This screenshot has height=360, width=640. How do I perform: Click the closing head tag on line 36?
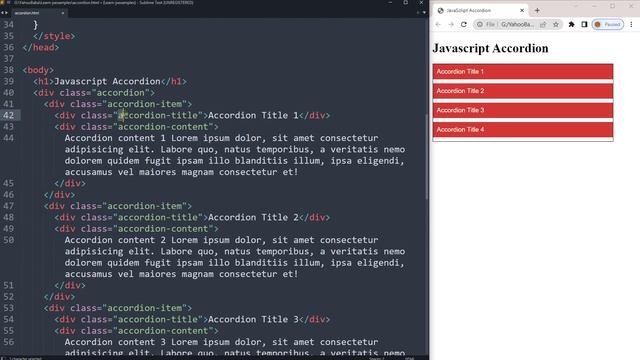pos(41,47)
